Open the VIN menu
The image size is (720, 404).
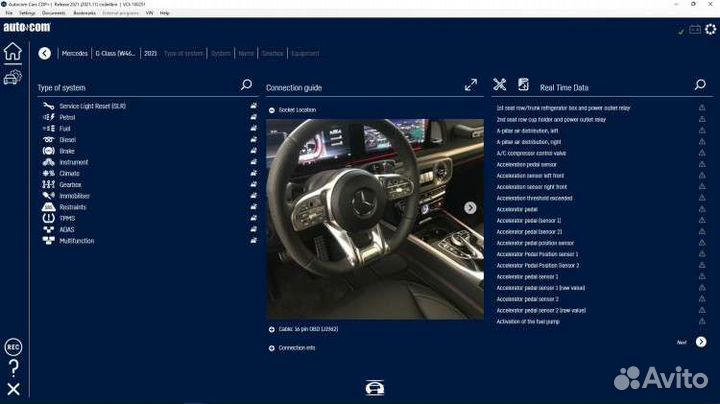tap(149, 13)
